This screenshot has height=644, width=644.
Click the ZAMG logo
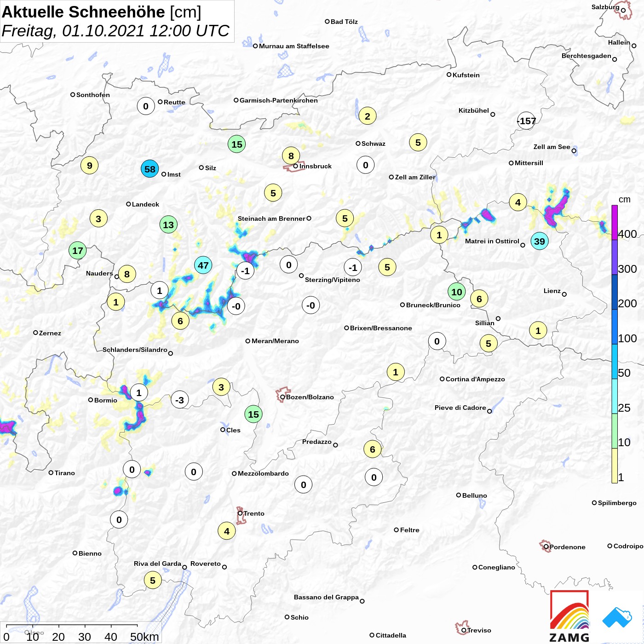click(569, 616)
